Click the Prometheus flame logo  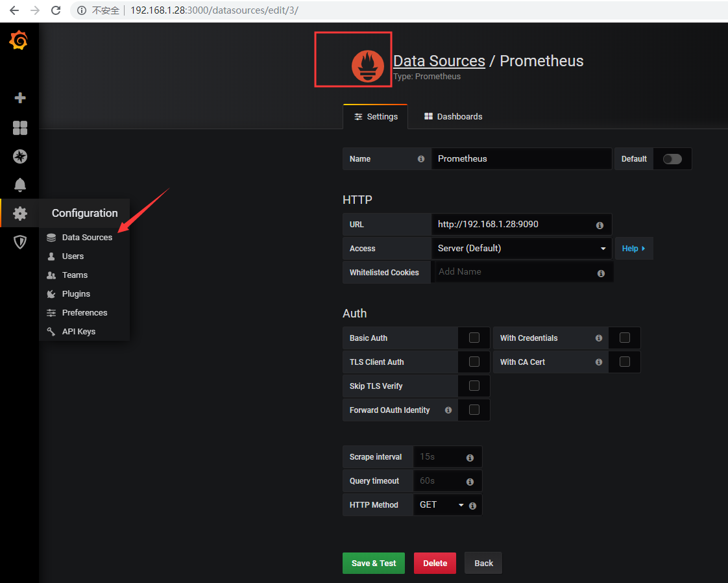tap(368, 66)
